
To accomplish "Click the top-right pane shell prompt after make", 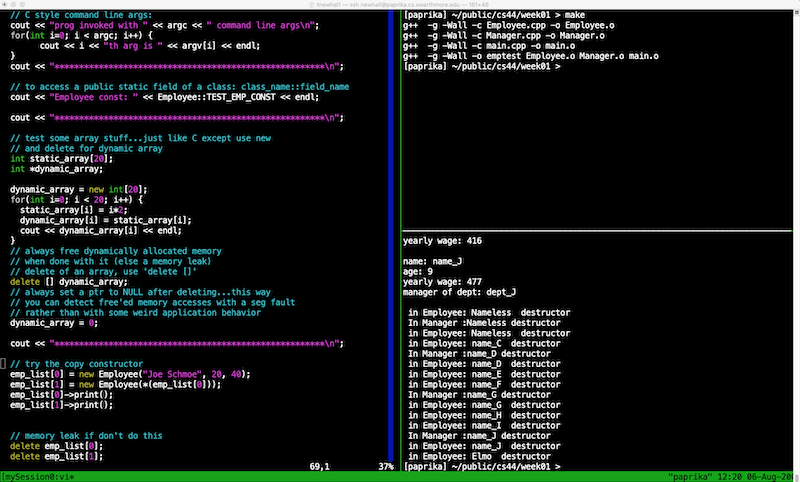I will [x=481, y=67].
